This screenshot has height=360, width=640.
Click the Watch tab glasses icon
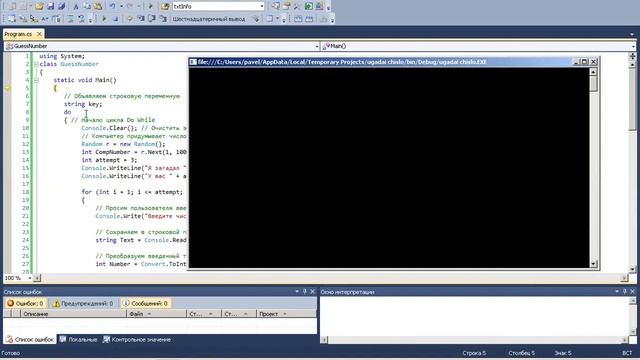point(106,339)
